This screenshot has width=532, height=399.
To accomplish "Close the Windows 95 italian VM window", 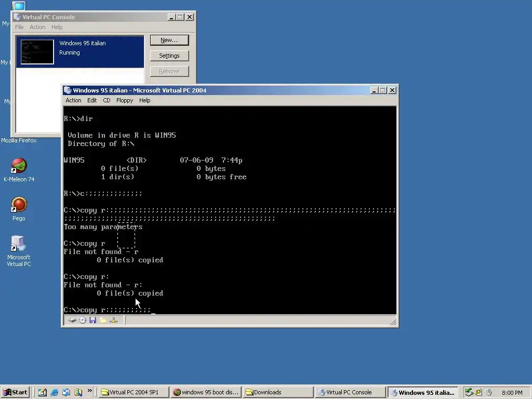I will coord(392,90).
